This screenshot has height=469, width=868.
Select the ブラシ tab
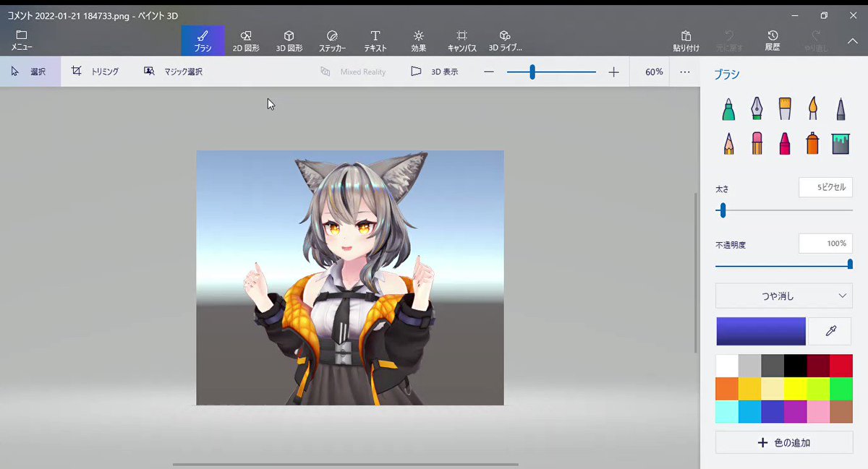coord(203,40)
